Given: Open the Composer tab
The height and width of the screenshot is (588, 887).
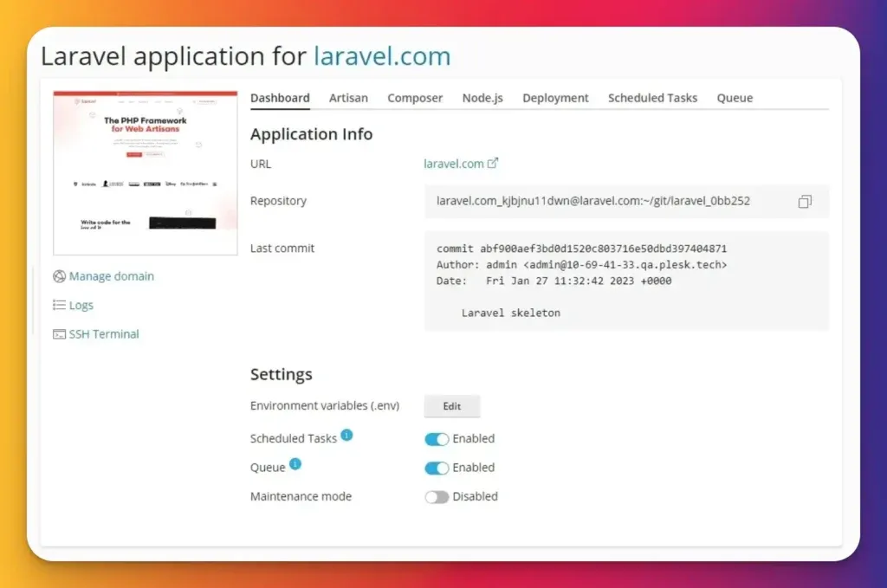Looking at the screenshot, I should [x=415, y=98].
